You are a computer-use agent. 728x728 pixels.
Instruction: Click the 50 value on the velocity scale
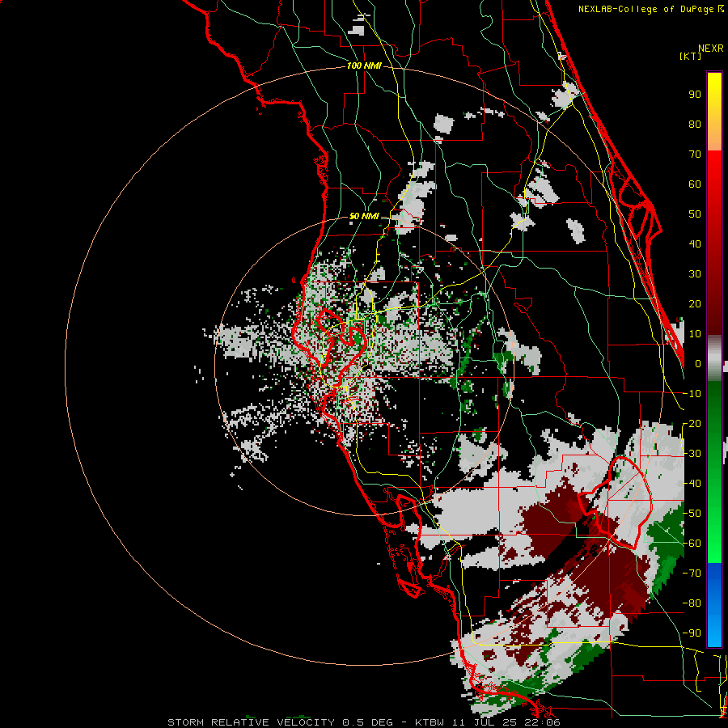click(x=695, y=214)
